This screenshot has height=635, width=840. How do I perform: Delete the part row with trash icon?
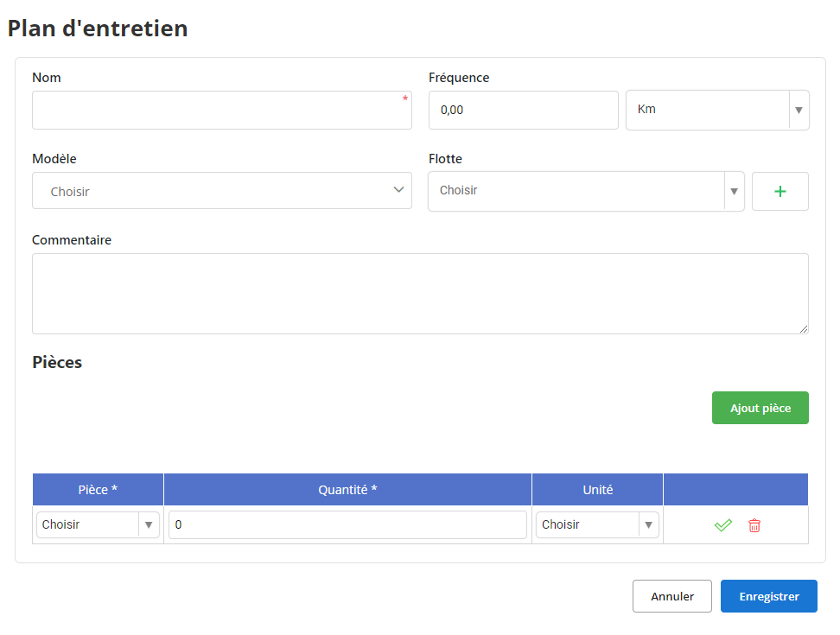(x=754, y=525)
